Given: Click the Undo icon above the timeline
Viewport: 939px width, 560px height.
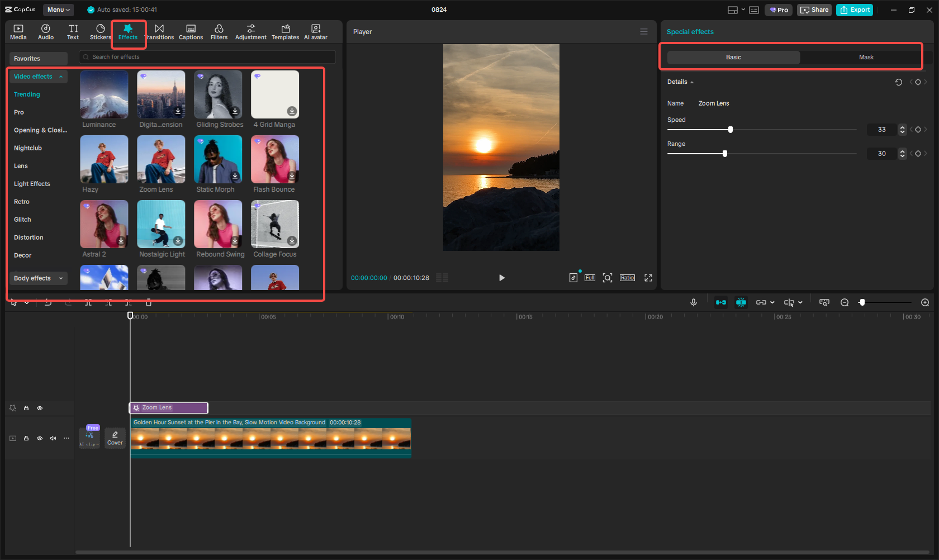Looking at the screenshot, I should [x=48, y=302].
